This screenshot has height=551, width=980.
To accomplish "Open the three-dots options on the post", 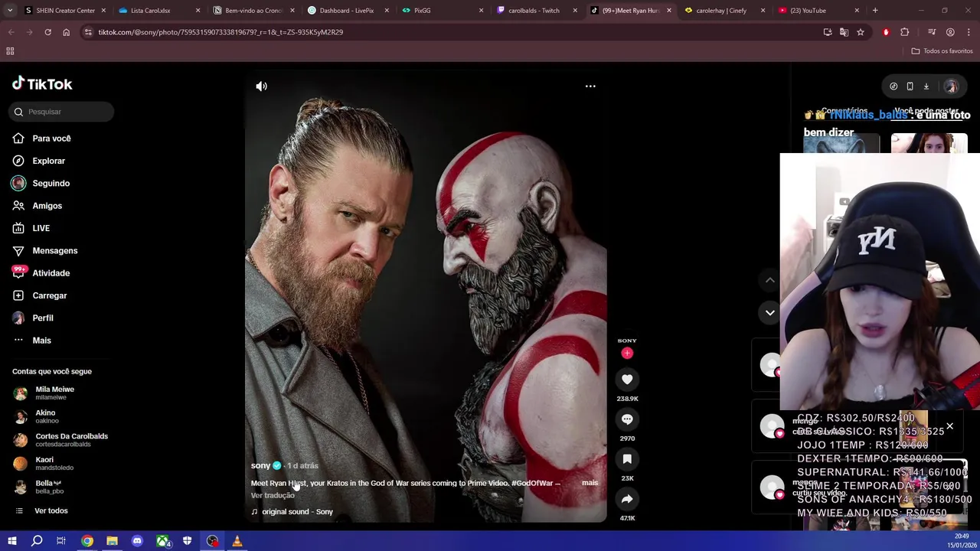I will (590, 86).
